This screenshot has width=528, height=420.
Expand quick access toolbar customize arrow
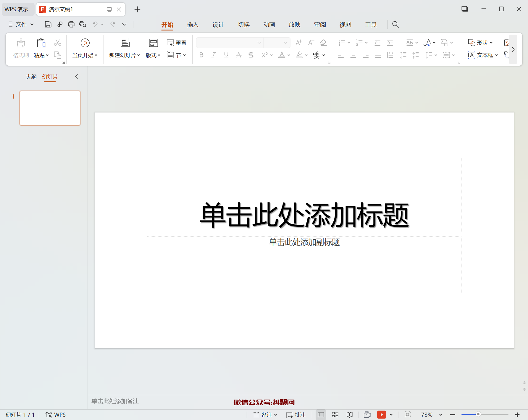pyautogui.click(x=124, y=24)
